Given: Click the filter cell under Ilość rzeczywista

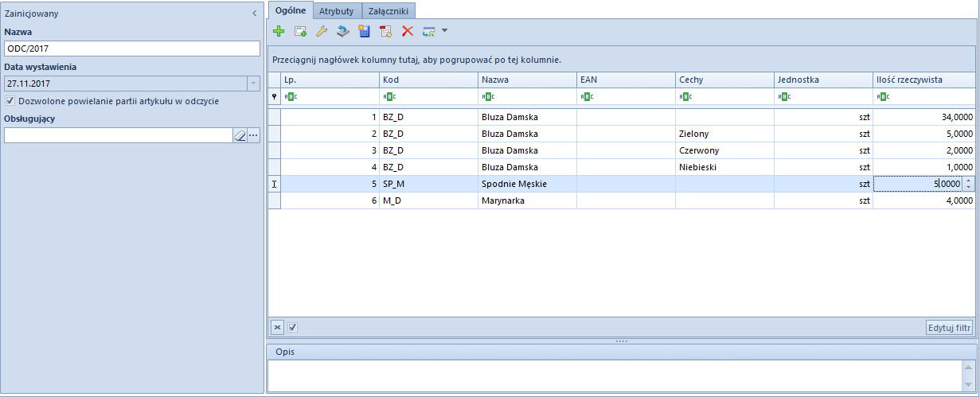Looking at the screenshot, I should (x=924, y=96).
